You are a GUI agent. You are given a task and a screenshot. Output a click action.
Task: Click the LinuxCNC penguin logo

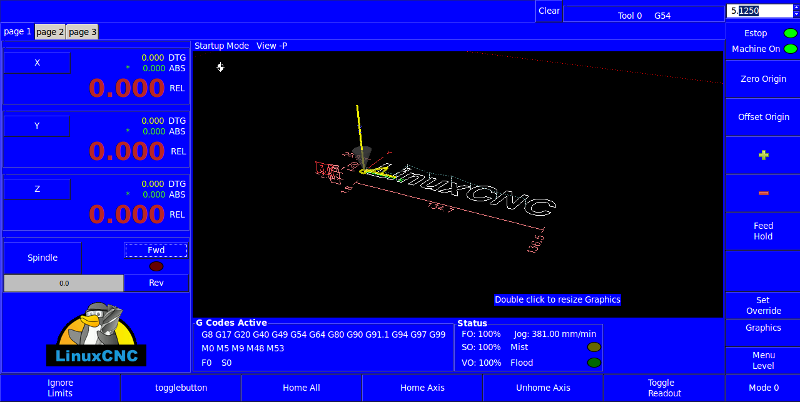96,334
